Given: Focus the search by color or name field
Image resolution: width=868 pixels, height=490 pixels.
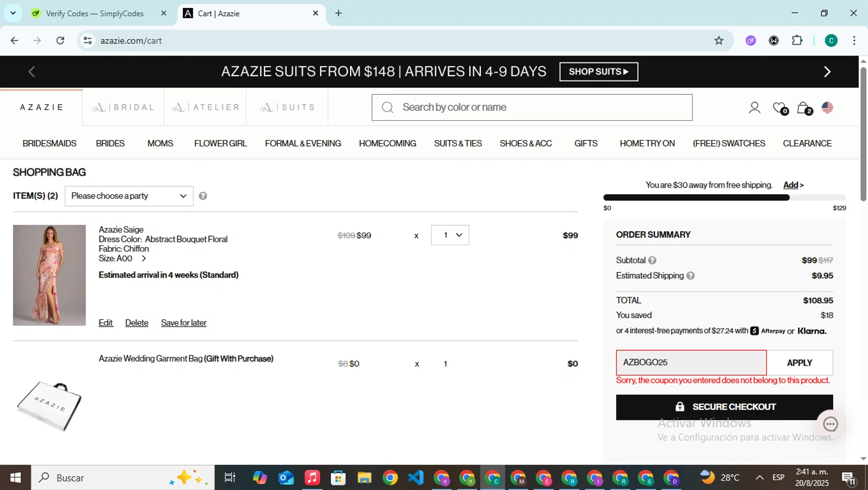Looking at the screenshot, I should click(x=532, y=108).
